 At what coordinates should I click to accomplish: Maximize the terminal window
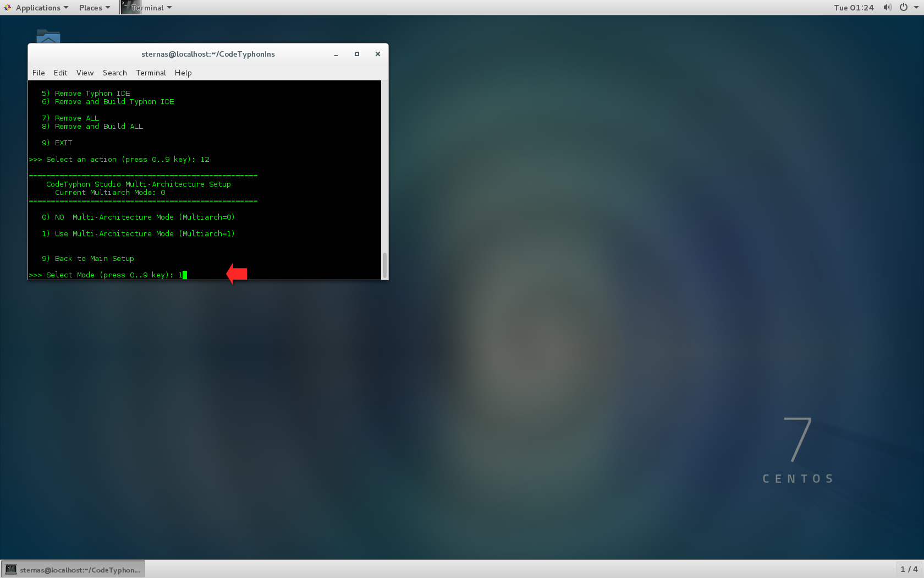click(x=356, y=54)
